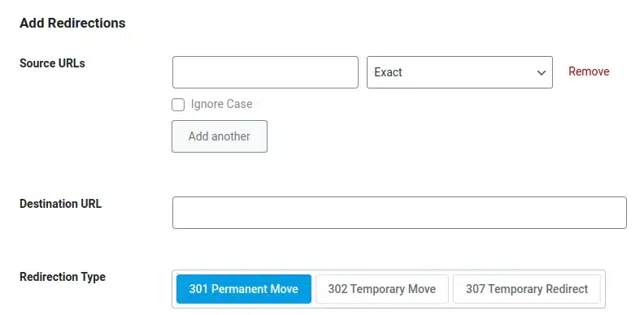Image resolution: width=644 pixels, height=315 pixels.
Task: Click the Add Redirections heading
Action: (x=72, y=23)
